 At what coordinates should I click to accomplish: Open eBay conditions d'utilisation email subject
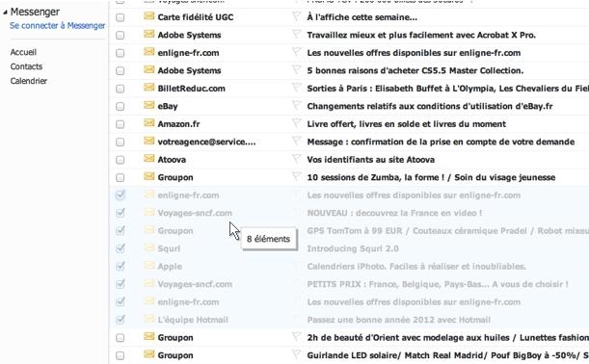click(430, 106)
